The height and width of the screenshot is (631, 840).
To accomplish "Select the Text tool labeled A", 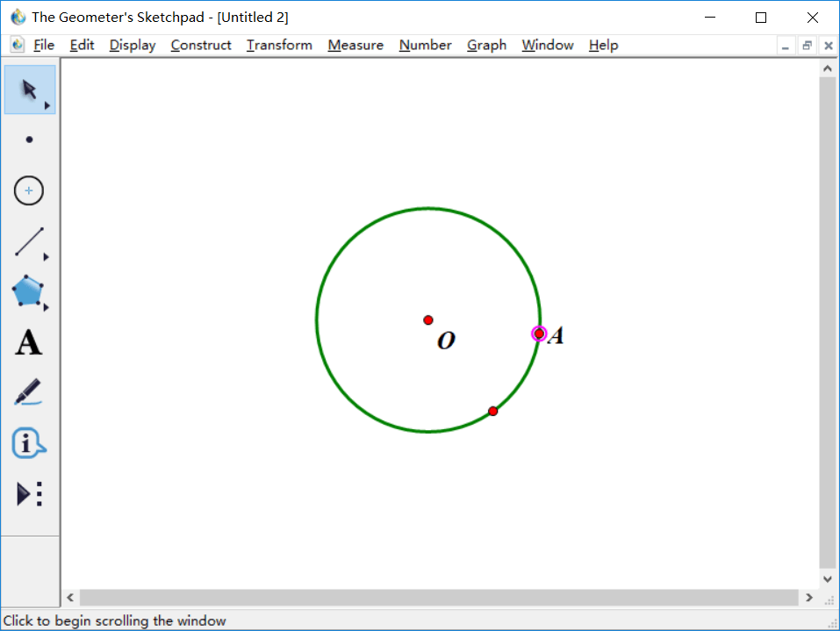I will [x=28, y=342].
